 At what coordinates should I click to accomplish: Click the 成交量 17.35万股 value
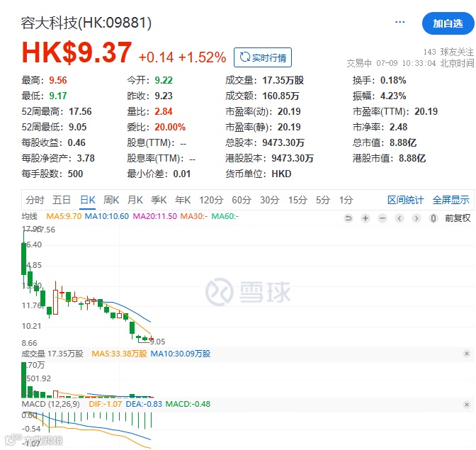[x=283, y=80]
